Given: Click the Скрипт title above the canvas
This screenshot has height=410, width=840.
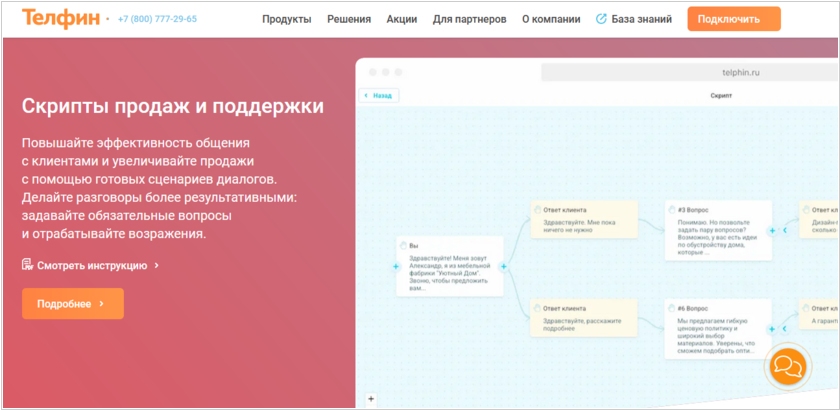Looking at the screenshot, I should pos(721,95).
